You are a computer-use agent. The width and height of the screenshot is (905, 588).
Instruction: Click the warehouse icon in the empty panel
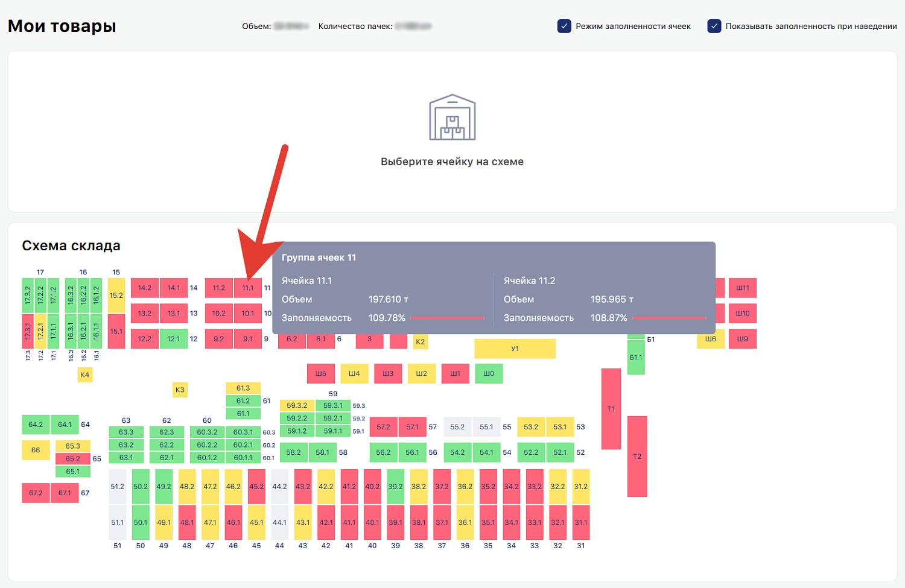(x=452, y=118)
